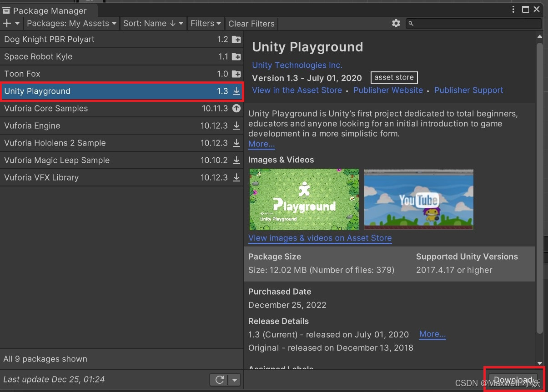Click download icon for Vuforia Hololens 2 Sample
The image size is (548, 392).
point(236,143)
